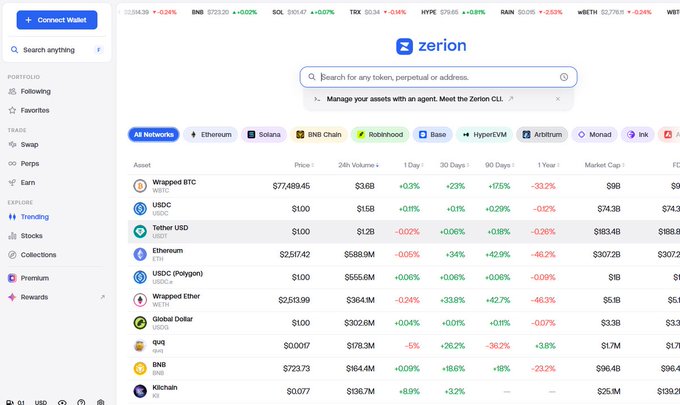The image size is (680, 405).
Task: Select the All Networks filter
Action: [x=154, y=135]
